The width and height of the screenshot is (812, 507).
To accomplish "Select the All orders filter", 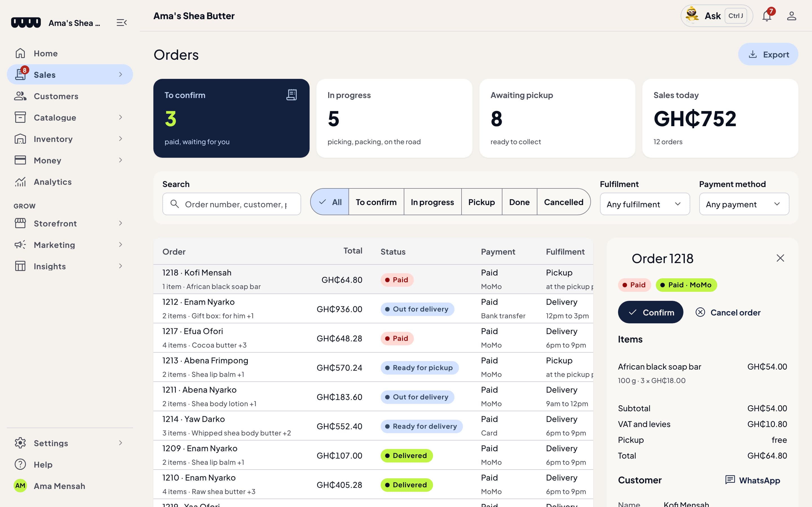I will pyautogui.click(x=330, y=202).
